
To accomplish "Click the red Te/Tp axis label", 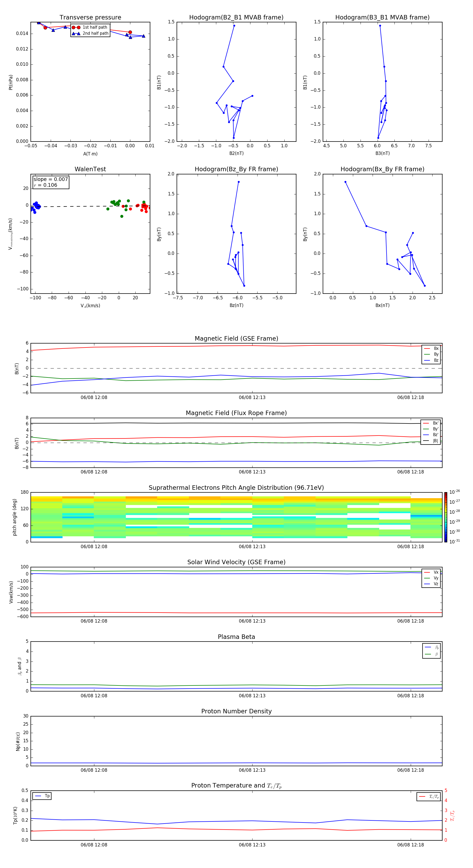I will (452, 816).
